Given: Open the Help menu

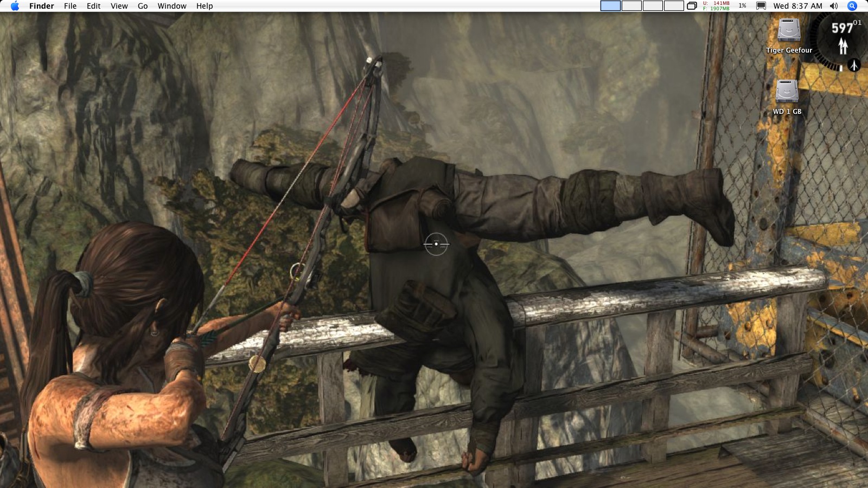Looking at the screenshot, I should pos(205,6).
